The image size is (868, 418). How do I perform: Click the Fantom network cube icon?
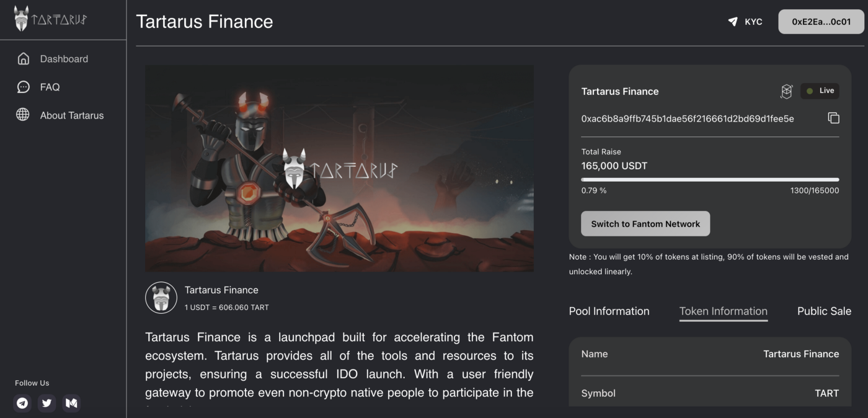pyautogui.click(x=786, y=91)
